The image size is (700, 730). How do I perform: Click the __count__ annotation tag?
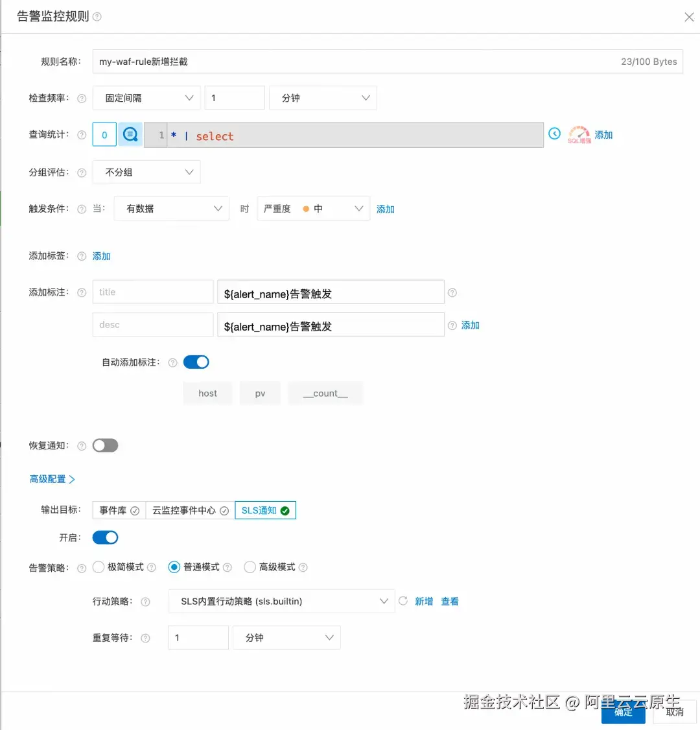[x=325, y=393]
